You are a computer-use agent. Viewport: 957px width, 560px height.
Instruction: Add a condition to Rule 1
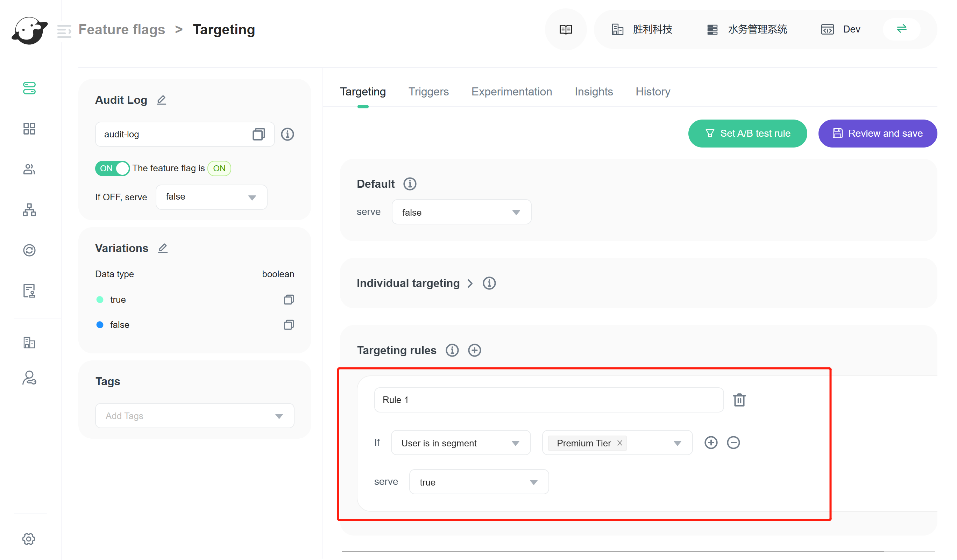[711, 443]
